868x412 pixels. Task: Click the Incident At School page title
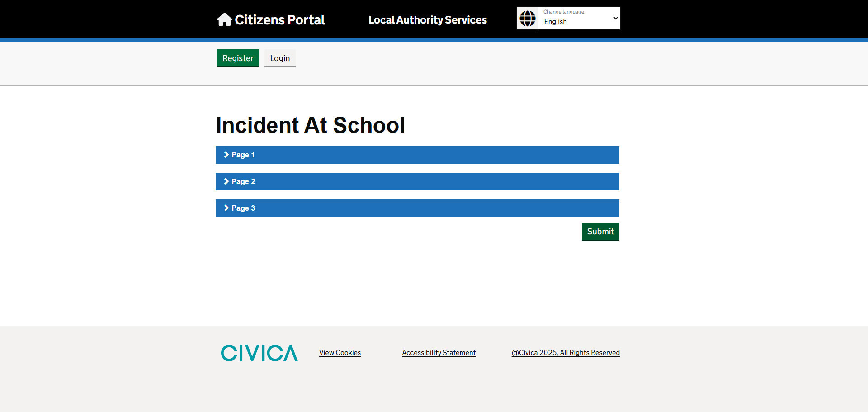pos(310,125)
